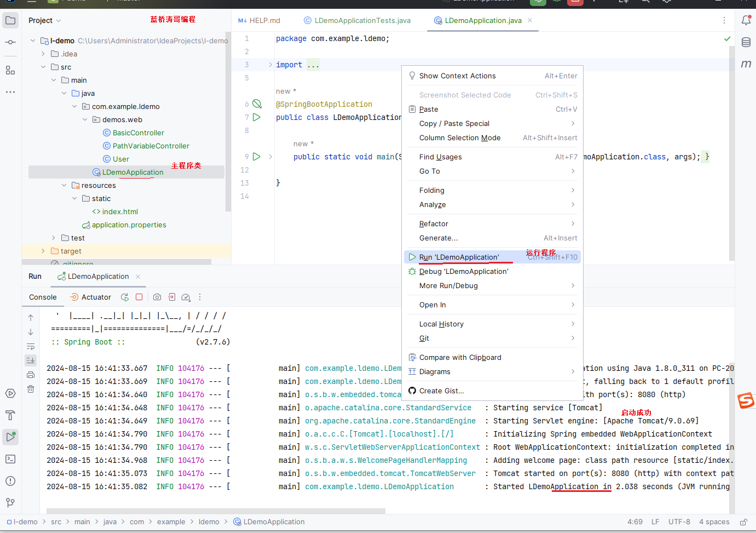Open the Build hammer icon
This screenshot has width=756, height=533.
10,415
